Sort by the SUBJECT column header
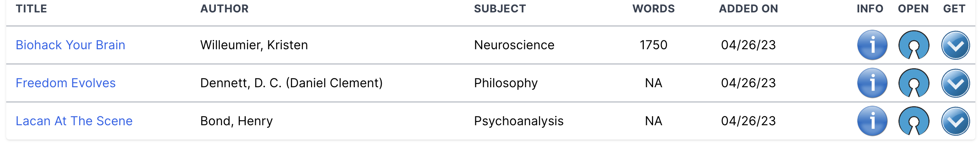980x145 pixels. click(x=500, y=9)
